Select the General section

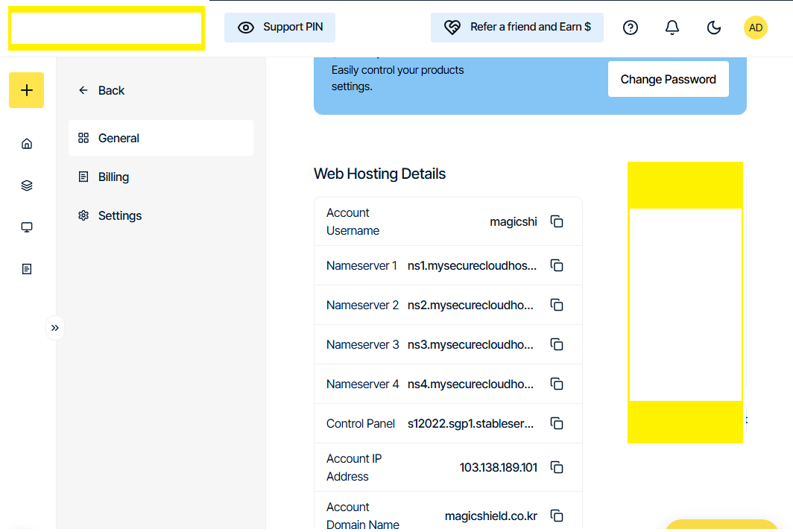click(118, 138)
